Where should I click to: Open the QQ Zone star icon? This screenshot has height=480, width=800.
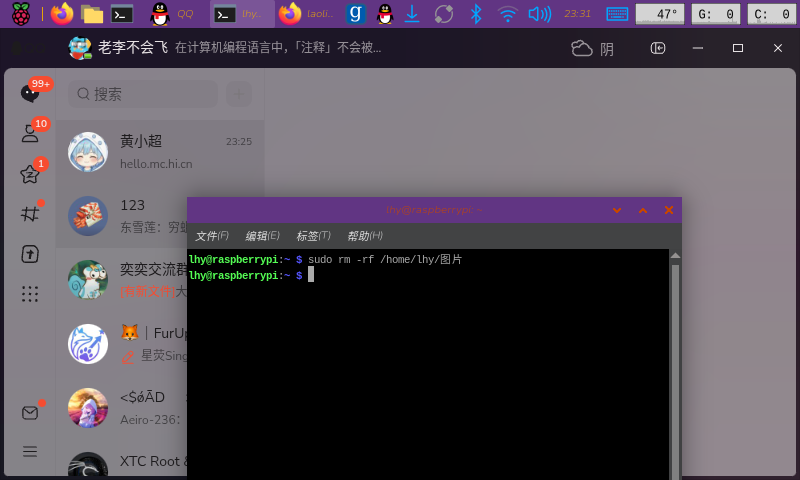point(30,174)
